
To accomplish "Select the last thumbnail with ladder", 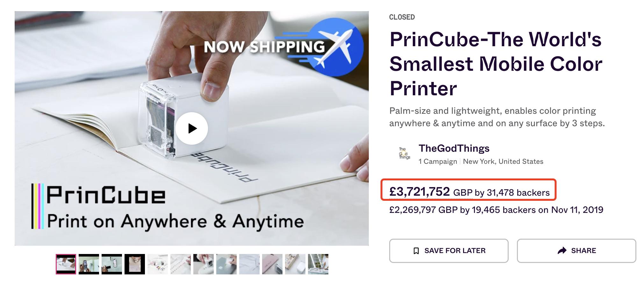I will coord(318,264).
